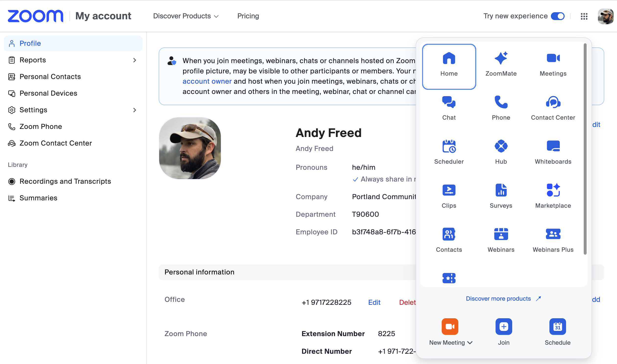Select Profile in the sidebar

tap(73, 43)
